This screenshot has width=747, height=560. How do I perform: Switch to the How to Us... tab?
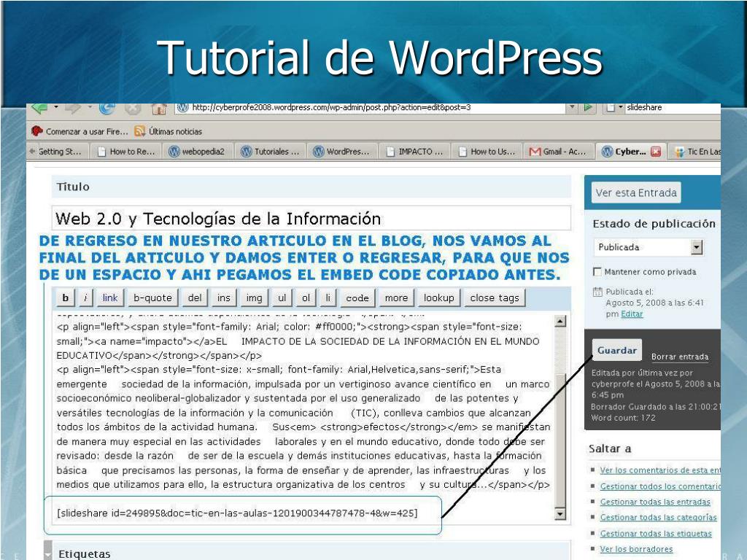pyautogui.click(x=487, y=152)
